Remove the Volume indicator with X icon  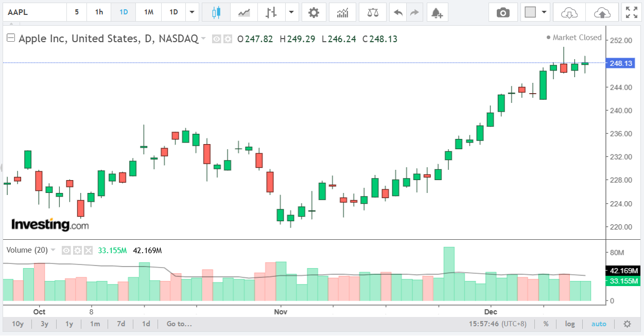[88, 251]
